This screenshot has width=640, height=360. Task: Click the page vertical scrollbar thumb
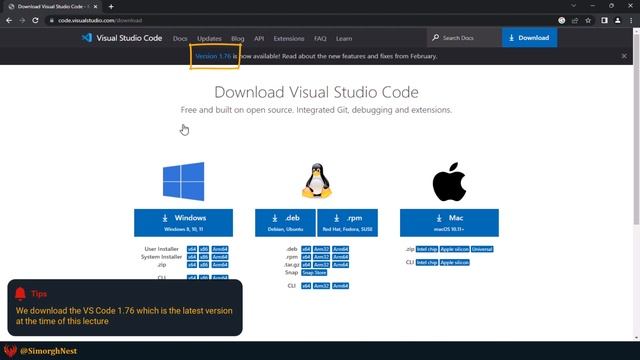[x=636, y=129]
